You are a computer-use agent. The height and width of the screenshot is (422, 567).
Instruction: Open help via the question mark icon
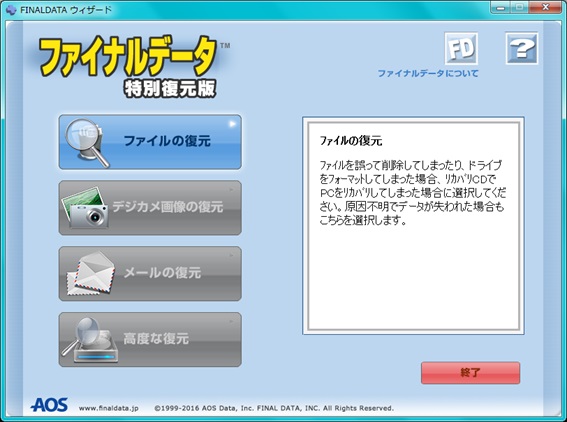coord(522,48)
